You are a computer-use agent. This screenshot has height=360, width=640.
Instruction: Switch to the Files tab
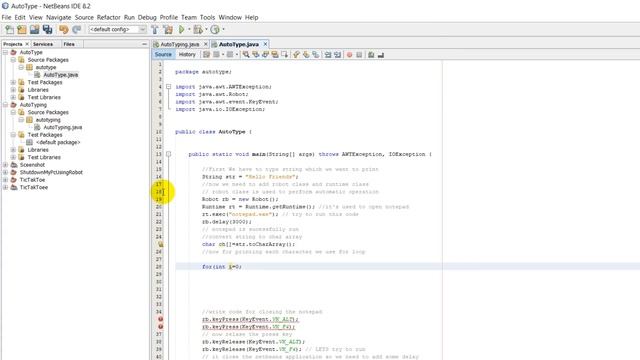69,44
